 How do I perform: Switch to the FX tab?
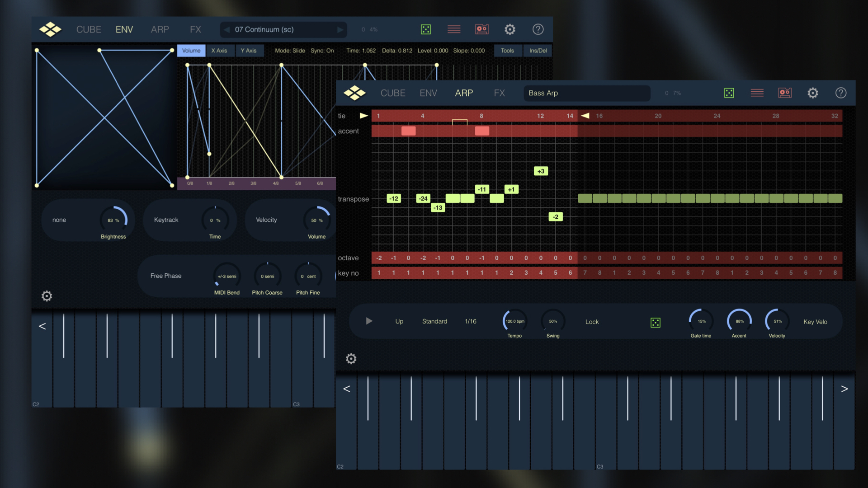(499, 93)
